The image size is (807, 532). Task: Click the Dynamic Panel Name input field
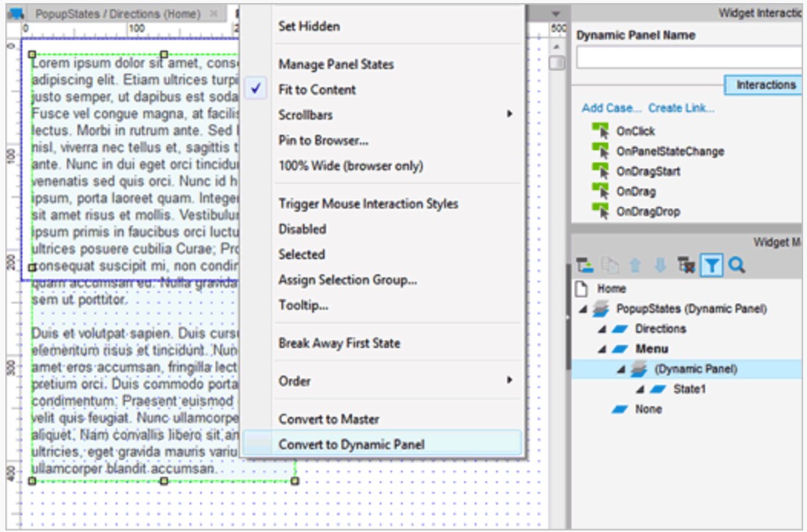[689, 57]
